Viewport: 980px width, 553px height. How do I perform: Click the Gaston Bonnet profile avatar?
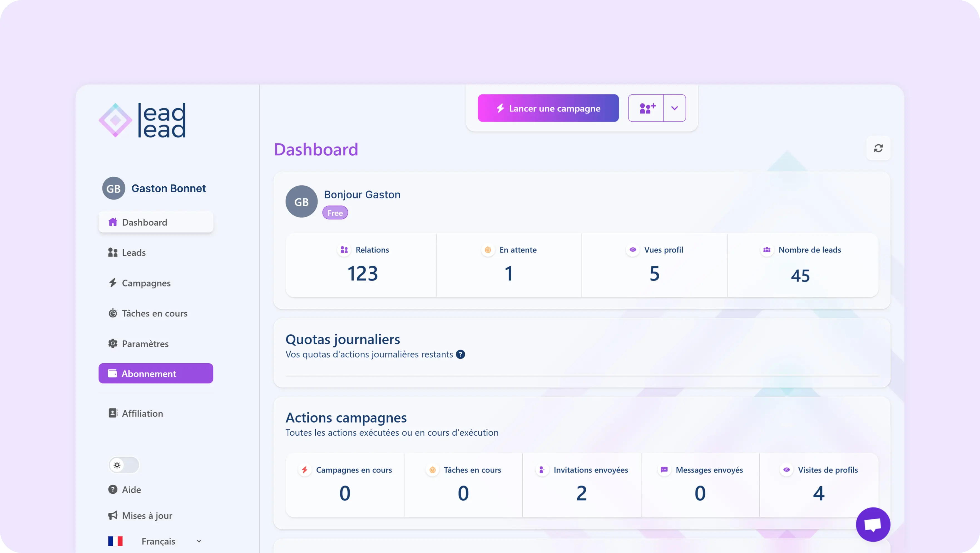pos(113,188)
